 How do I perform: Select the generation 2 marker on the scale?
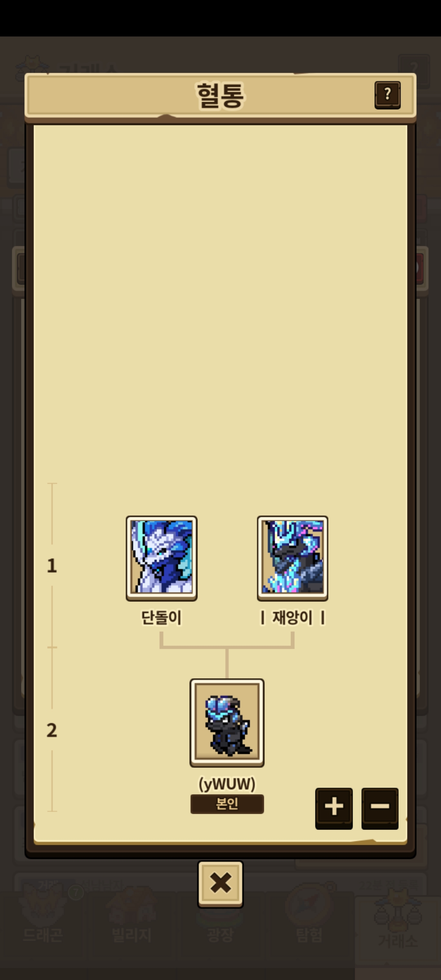coord(52,730)
